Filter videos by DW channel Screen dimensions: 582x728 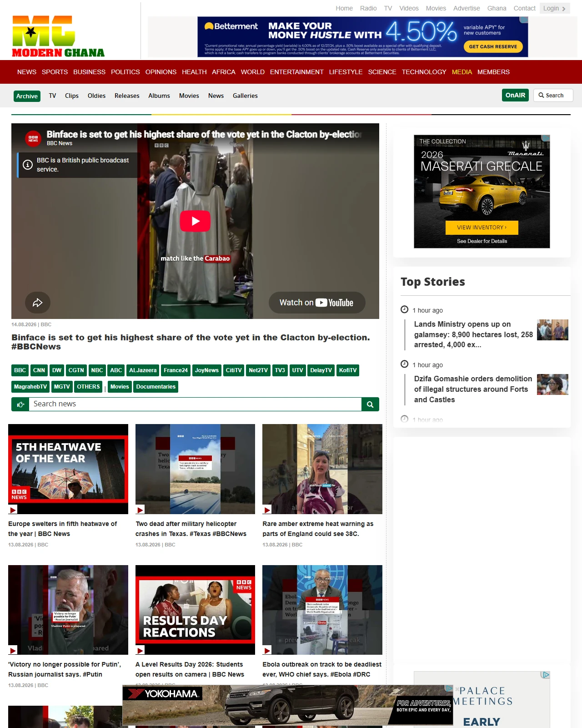(57, 370)
